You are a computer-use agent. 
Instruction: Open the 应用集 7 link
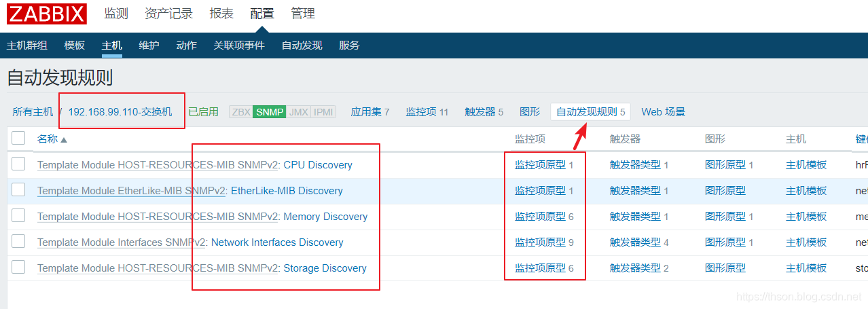click(370, 112)
